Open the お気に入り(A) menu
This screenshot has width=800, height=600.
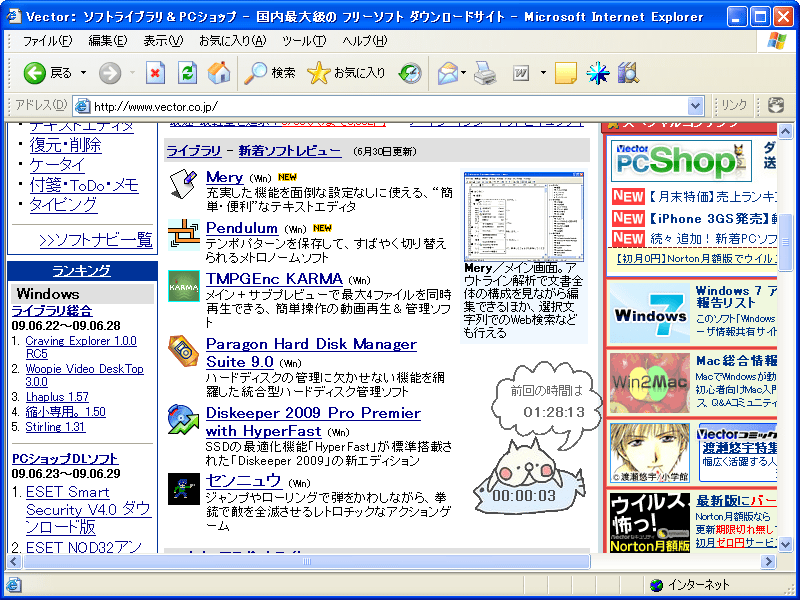point(233,41)
